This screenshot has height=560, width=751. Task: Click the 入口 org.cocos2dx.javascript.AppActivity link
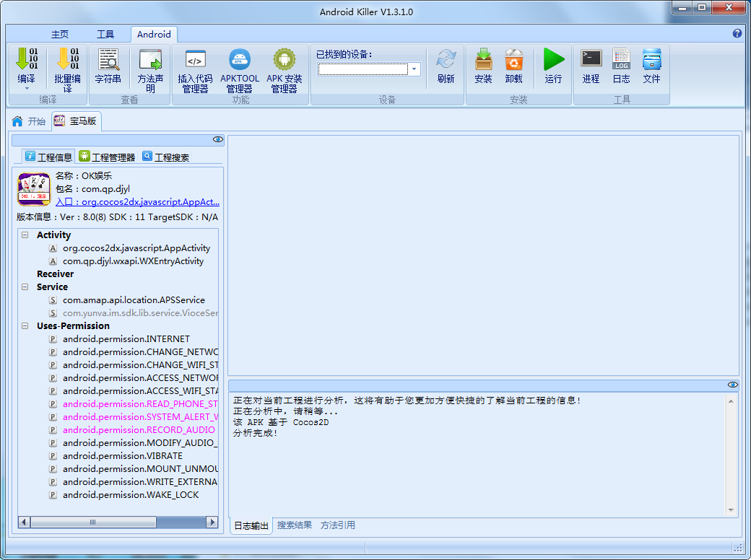[x=137, y=203]
